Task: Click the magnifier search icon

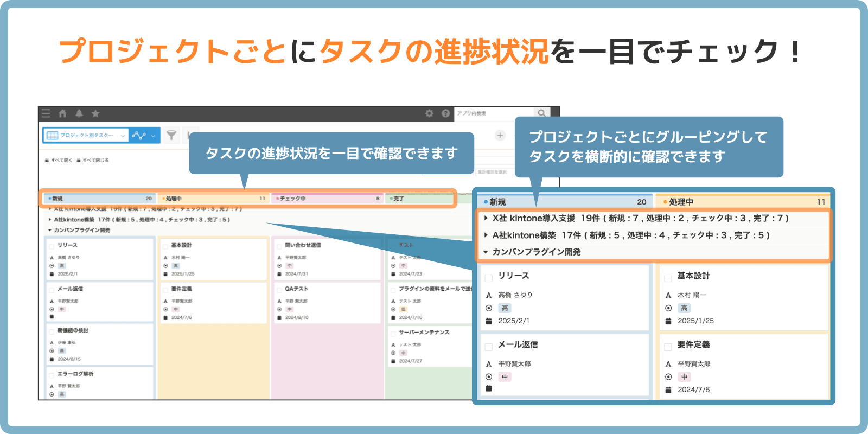Action: pyautogui.click(x=541, y=113)
